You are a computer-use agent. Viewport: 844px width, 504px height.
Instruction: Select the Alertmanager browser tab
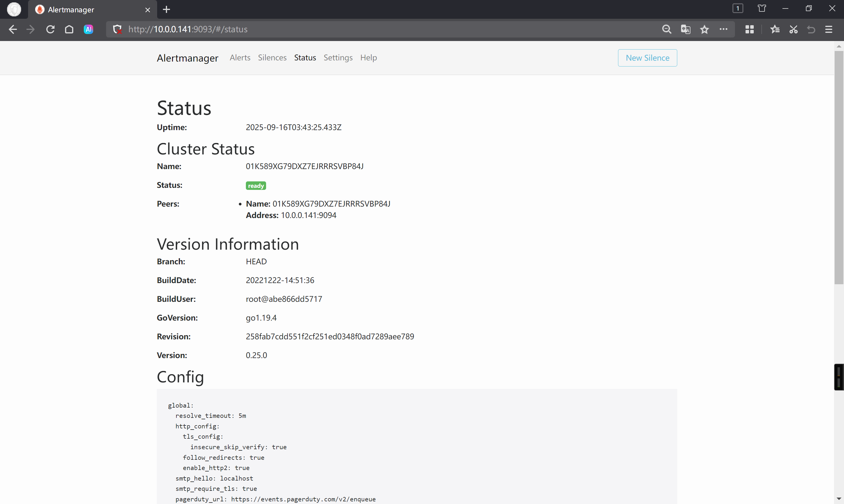[93, 9]
